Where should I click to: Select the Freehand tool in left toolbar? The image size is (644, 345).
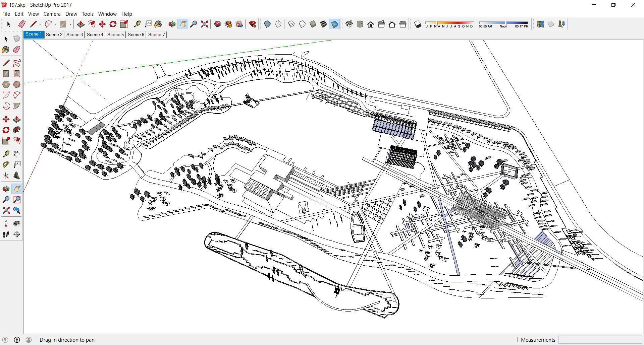(x=17, y=63)
